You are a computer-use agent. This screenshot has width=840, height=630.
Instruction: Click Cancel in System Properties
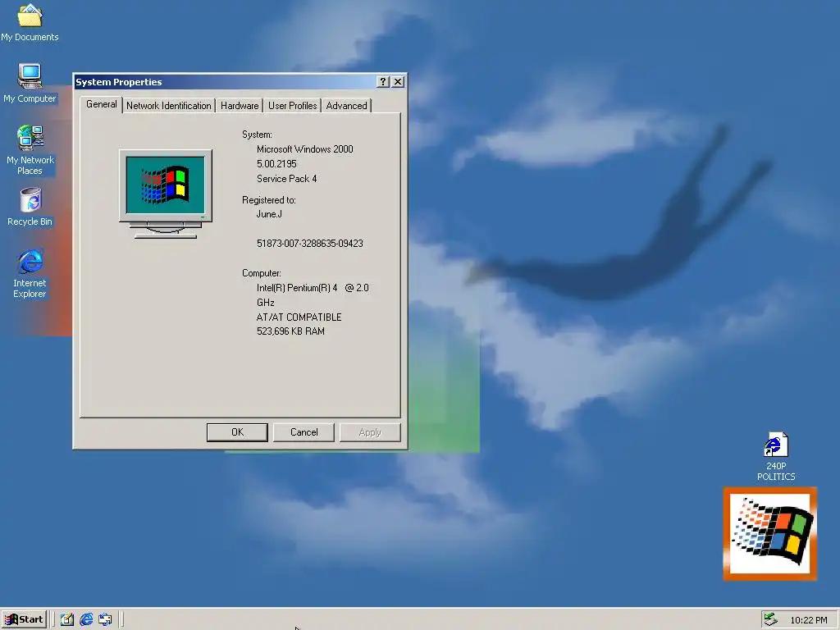[x=304, y=432]
